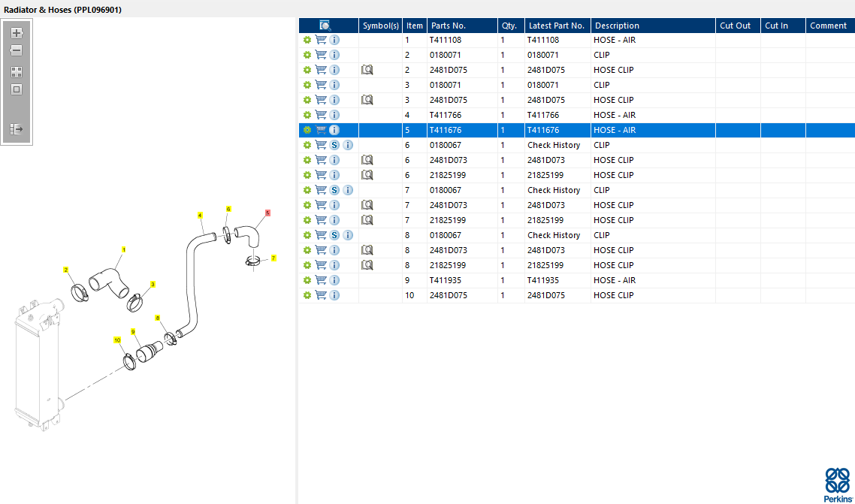Click the Radiator & Hoses (PPL096901) title
Screen dimensions: 855x504
point(62,10)
